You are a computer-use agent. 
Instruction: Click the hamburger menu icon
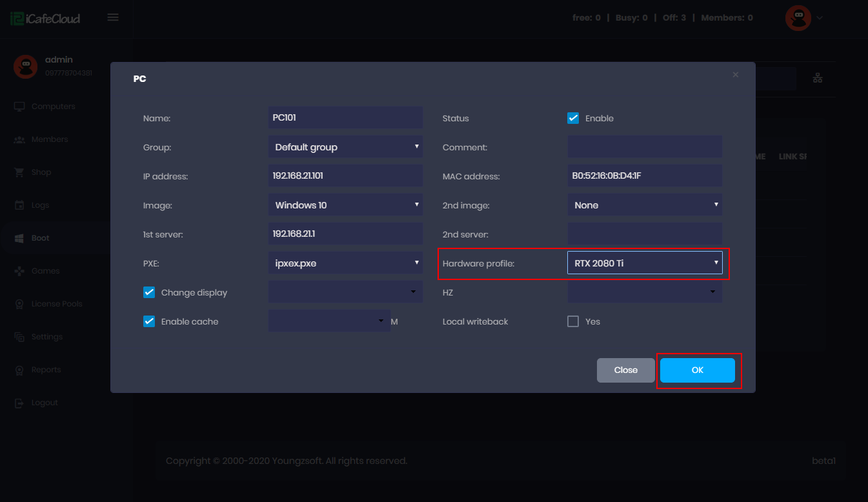pyautogui.click(x=113, y=17)
